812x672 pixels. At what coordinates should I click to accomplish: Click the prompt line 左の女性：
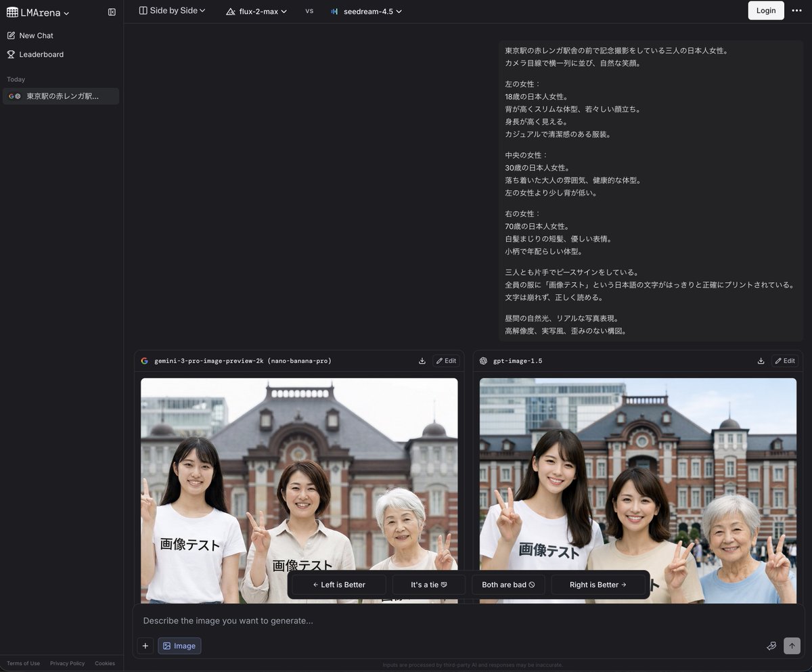click(x=523, y=84)
